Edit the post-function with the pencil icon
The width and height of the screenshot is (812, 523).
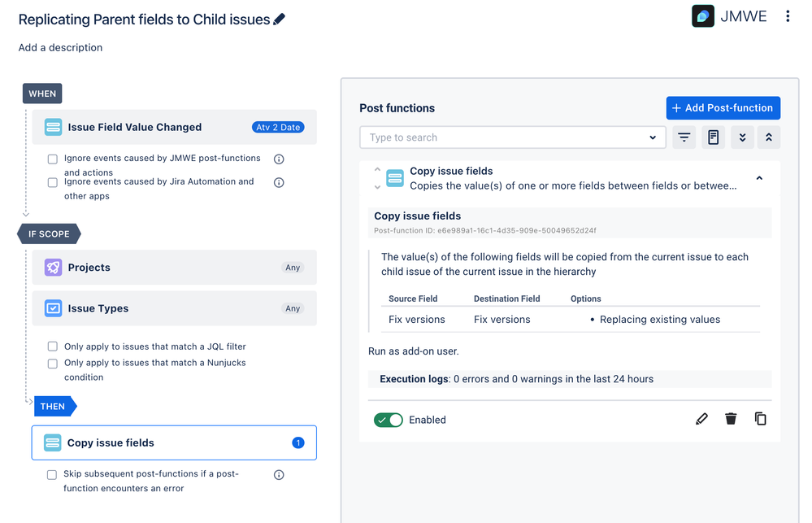701,419
